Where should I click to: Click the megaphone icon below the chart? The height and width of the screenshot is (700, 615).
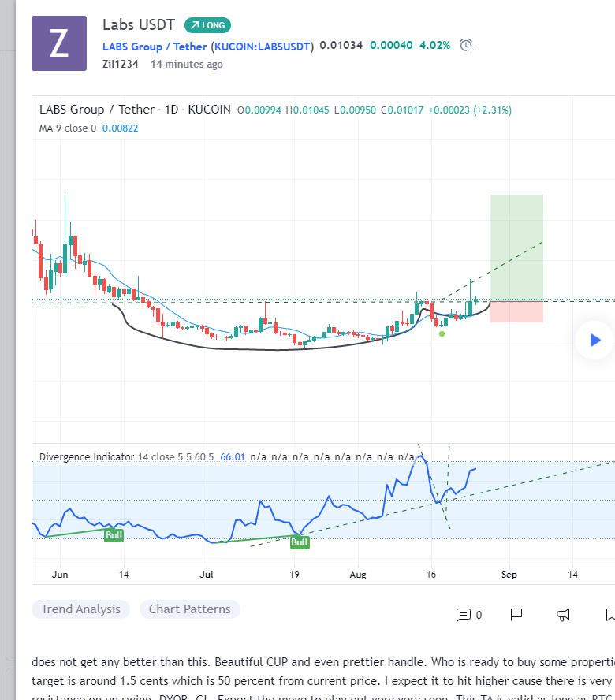tap(563, 615)
